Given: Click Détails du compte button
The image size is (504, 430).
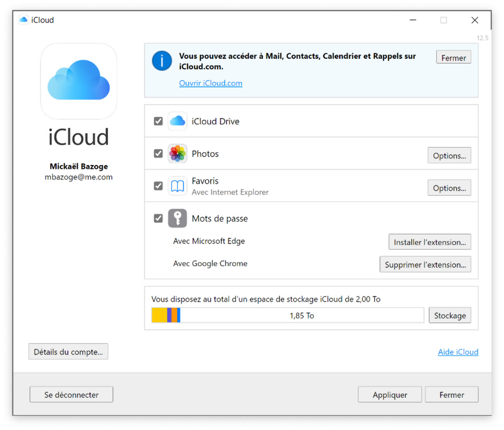Looking at the screenshot, I should (68, 352).
